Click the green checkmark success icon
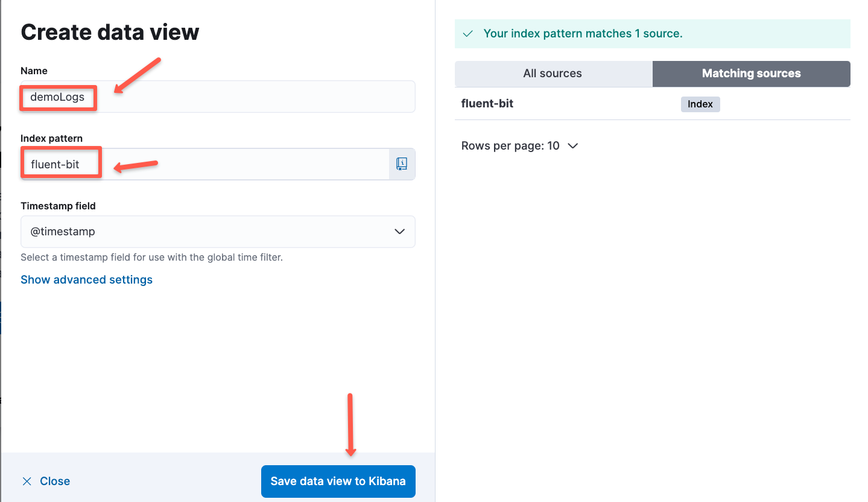Screen dimensions: 868x502 pos(467,34)
